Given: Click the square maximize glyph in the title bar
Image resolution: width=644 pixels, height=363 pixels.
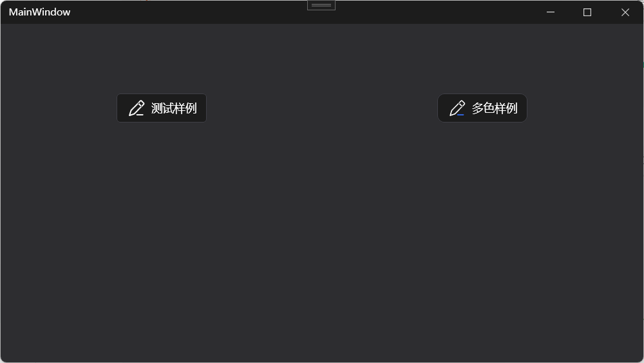Looking at the screenshot, I should click(587, 12).
